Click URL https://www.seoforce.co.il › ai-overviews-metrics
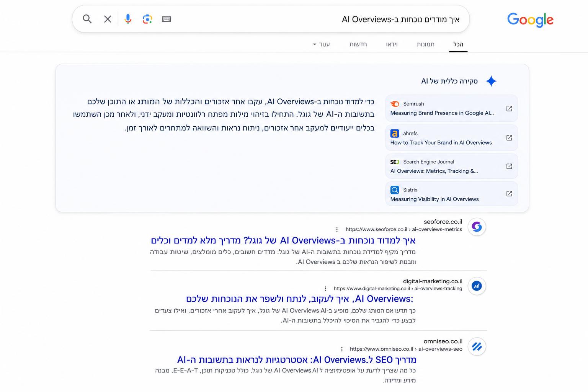Image resolution: width=588 pixels, height=392 pixels. pyautogui.click(x=404, y=229)
